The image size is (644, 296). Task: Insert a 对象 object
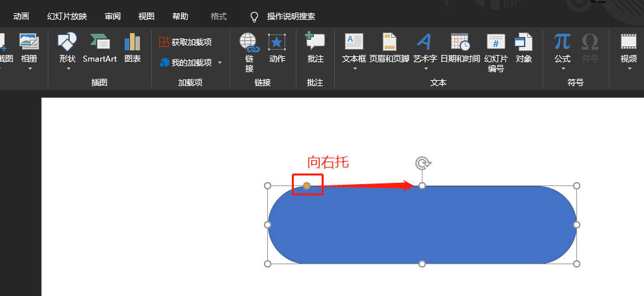(524, 48)
